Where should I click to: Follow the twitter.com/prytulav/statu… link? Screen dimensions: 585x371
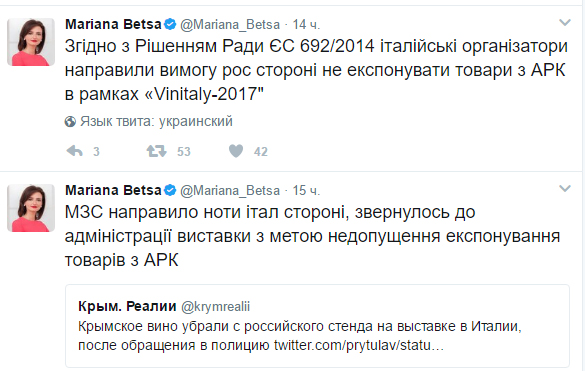click(359, 345)
